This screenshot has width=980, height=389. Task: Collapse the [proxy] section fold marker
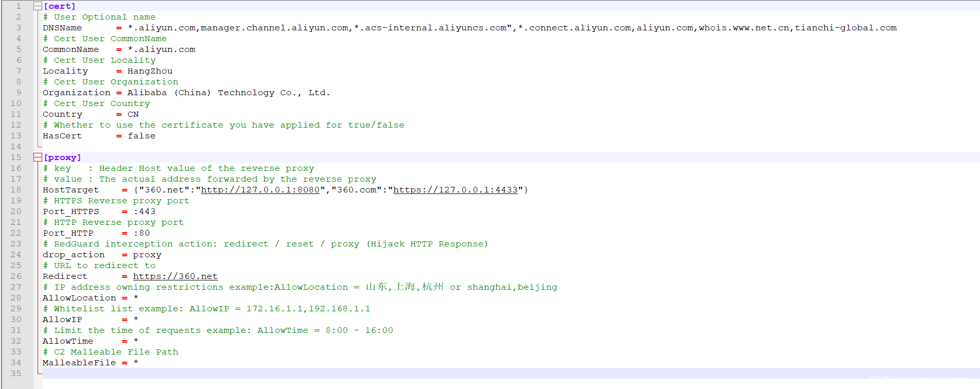tap(38, 157)
